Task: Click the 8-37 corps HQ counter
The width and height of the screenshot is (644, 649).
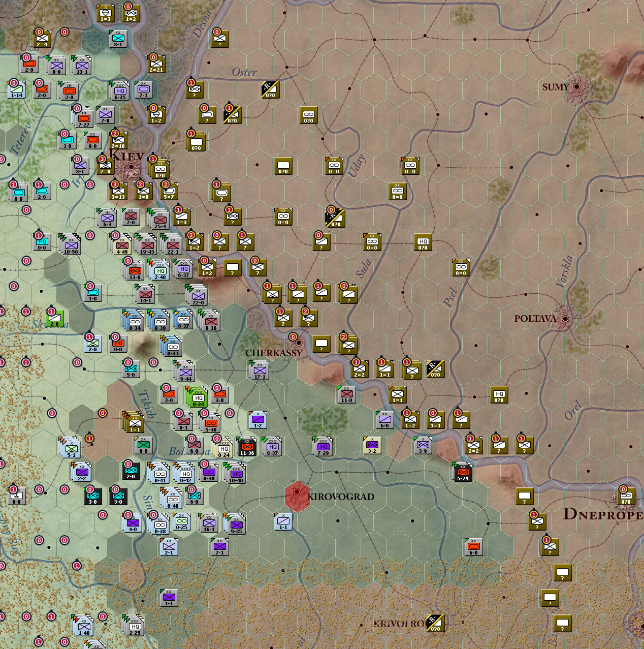Action: click(272, 447)
